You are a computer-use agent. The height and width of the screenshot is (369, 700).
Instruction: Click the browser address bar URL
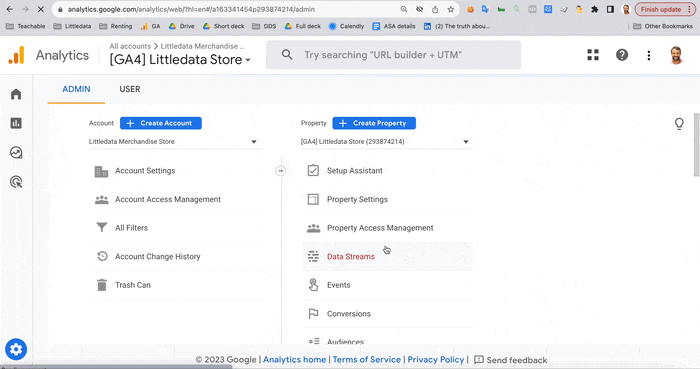tap(191, 9)
